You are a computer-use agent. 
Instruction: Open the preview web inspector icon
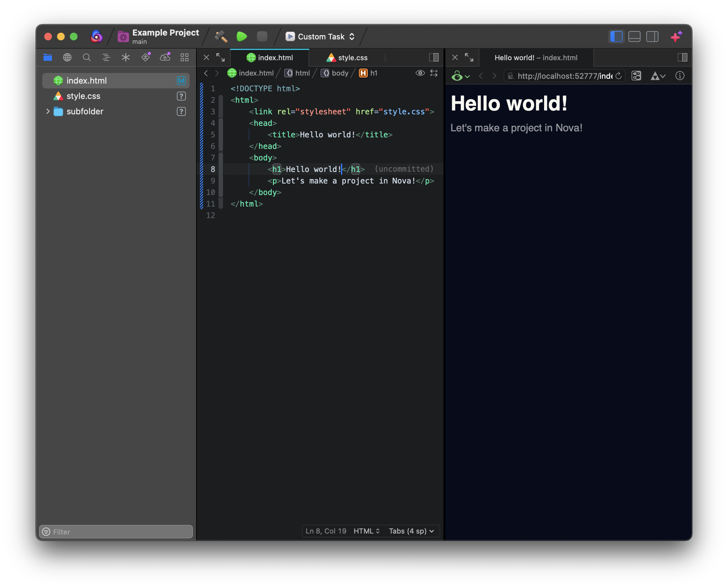click(x=636, y=76)
